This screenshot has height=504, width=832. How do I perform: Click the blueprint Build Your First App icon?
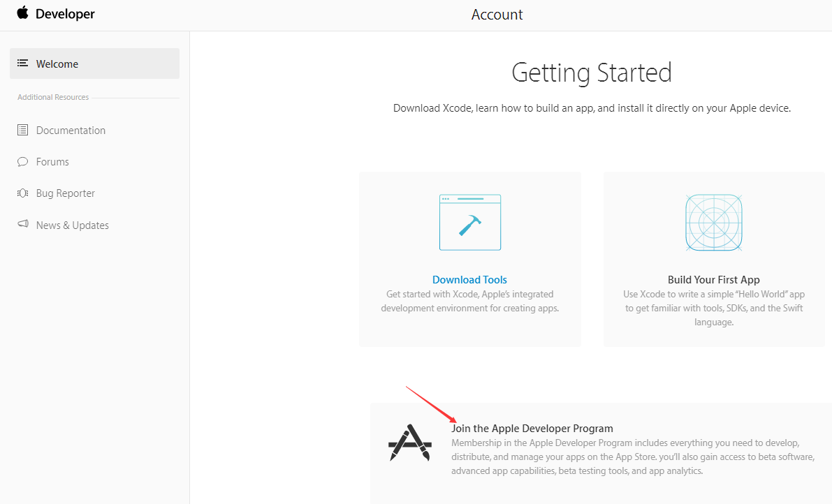tap(713, 223)
